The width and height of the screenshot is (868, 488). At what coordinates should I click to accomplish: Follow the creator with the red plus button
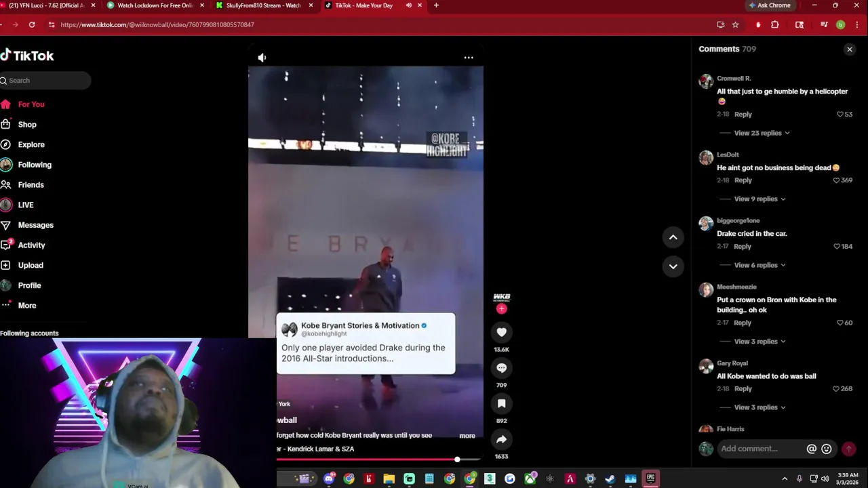[501, 308]
